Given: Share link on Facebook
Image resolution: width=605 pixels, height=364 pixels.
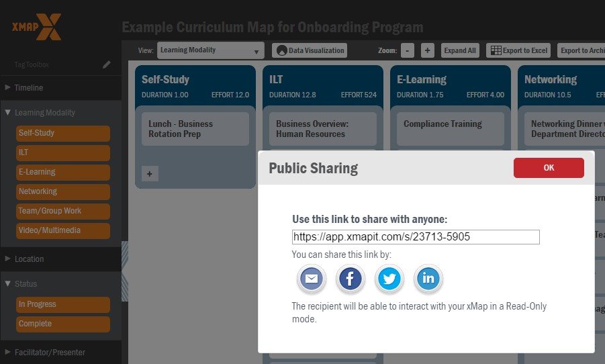Looking at the screenshot, I should 350,279.
